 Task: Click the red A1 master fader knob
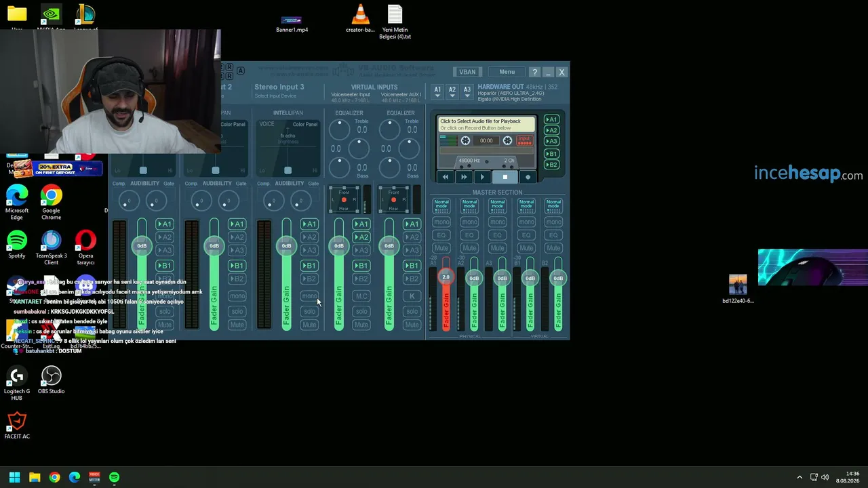[x=446, y=277]
